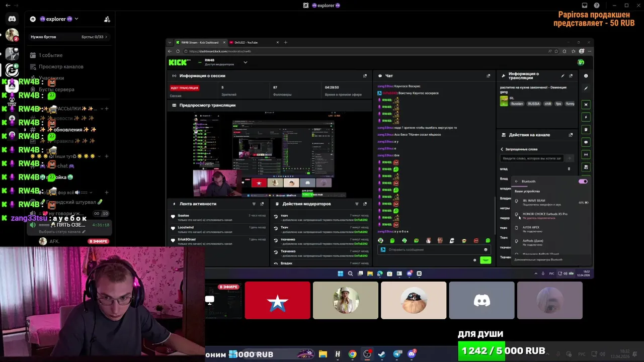This screenshot has height=362, width=644.
Task: Filter the 'Действия модераторов' list
Action: [357, 204]
